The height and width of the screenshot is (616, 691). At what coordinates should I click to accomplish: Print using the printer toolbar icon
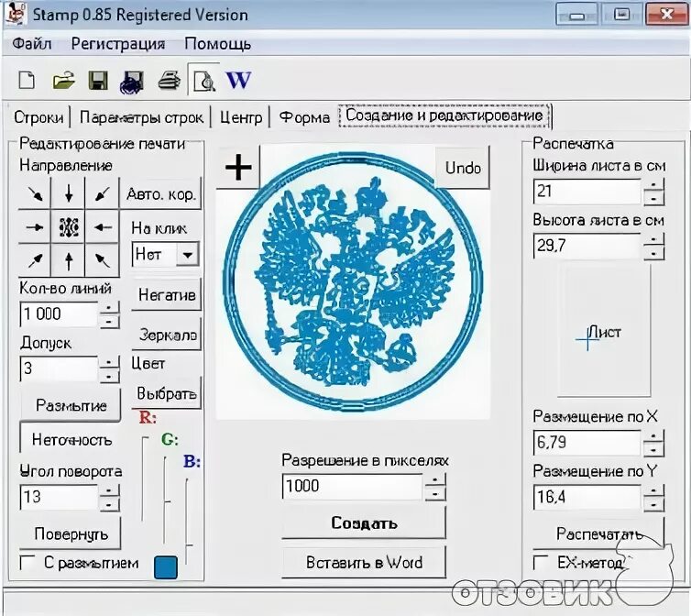click(170, 81)
